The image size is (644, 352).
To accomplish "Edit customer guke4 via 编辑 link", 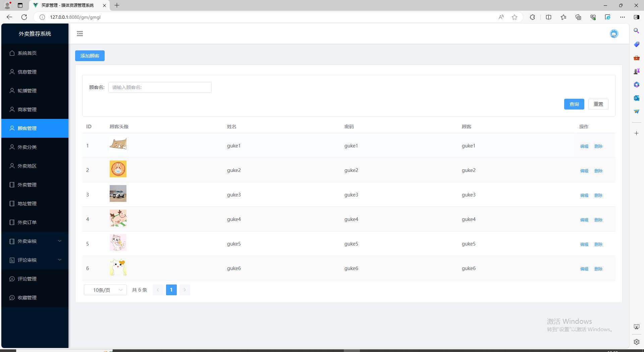I will (x=584, y=220).
